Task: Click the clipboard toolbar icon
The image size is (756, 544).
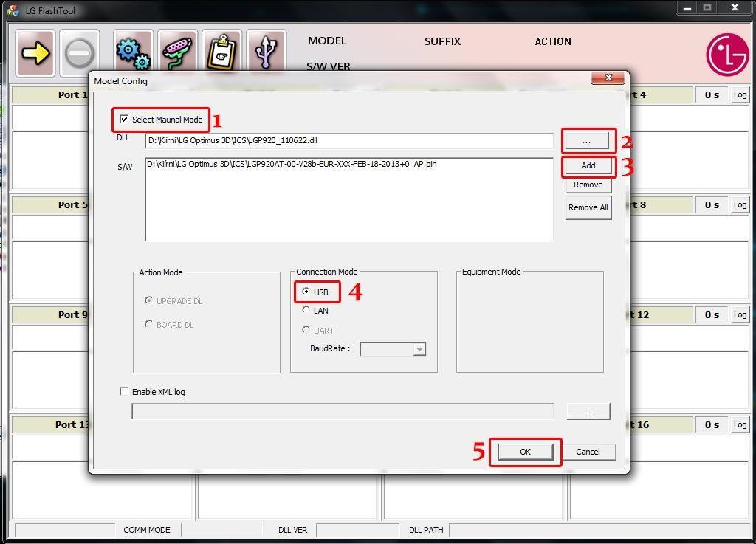Action: point(221,52)
